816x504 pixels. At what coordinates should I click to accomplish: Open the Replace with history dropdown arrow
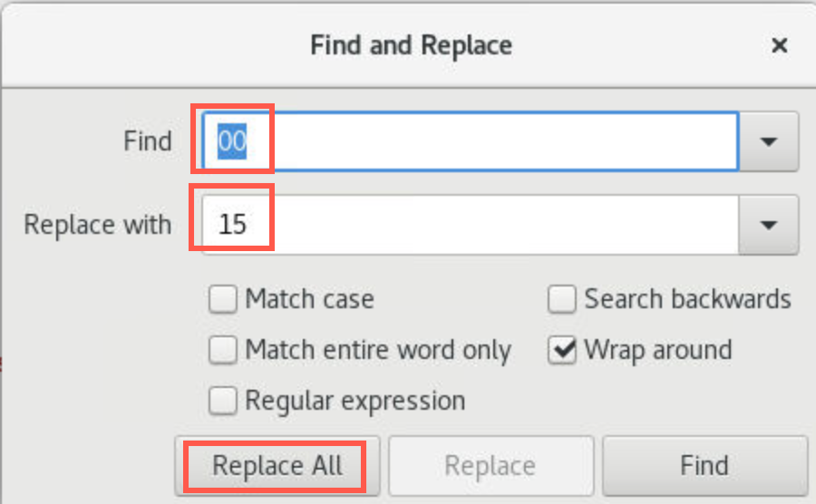point(769,225)
